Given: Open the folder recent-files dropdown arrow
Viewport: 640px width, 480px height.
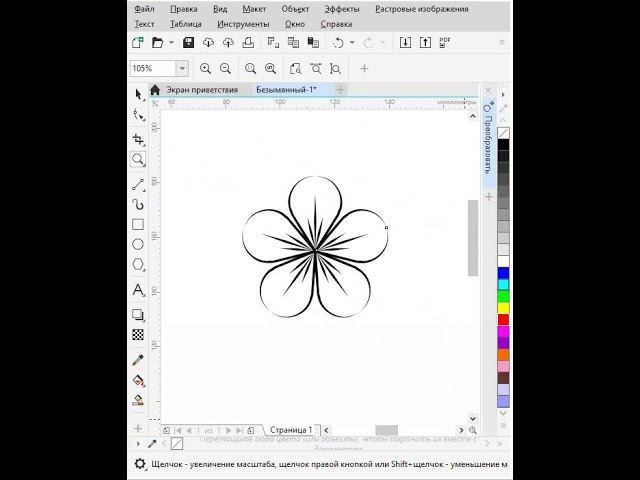Looking at the screenshot, I should (x=171, y=42).
